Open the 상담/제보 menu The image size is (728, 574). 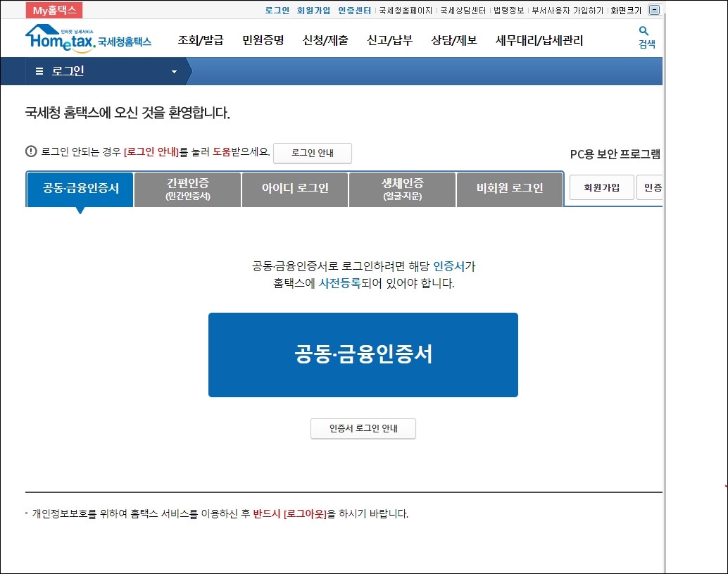click(454, 40)
